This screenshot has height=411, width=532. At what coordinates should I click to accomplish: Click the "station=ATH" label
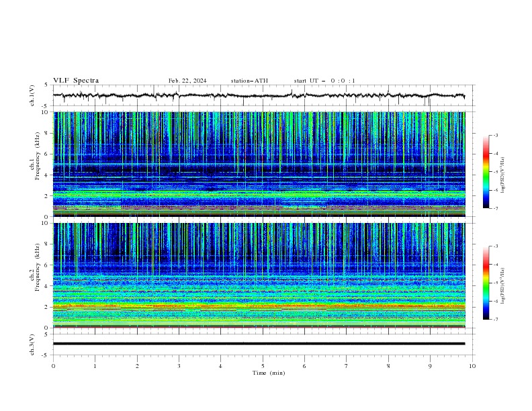pyautogui.click(x=249, y=81)
